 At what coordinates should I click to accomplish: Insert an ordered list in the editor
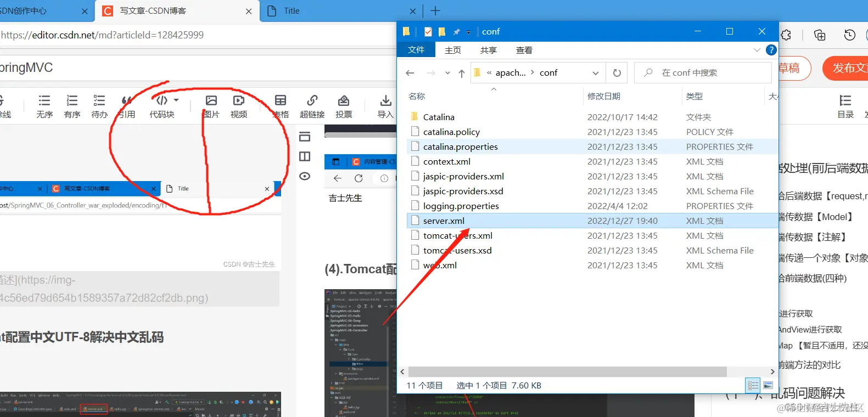[x=72, y=106]
